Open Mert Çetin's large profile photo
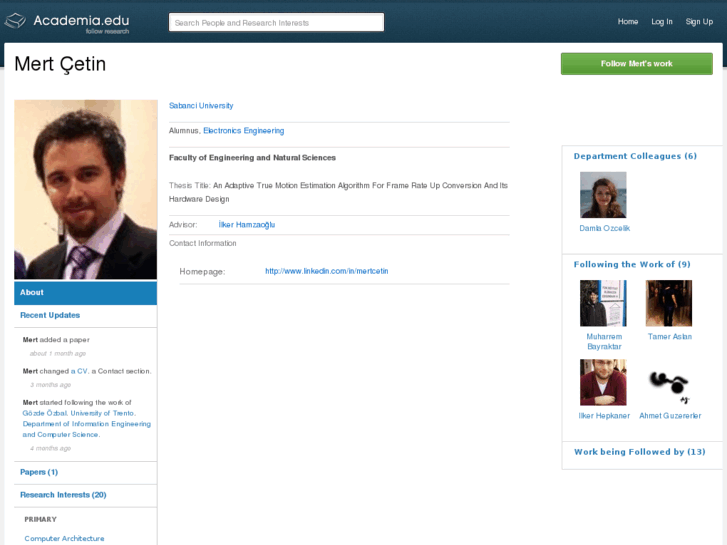This screenshot has height=545, width=727. [86, 189]
